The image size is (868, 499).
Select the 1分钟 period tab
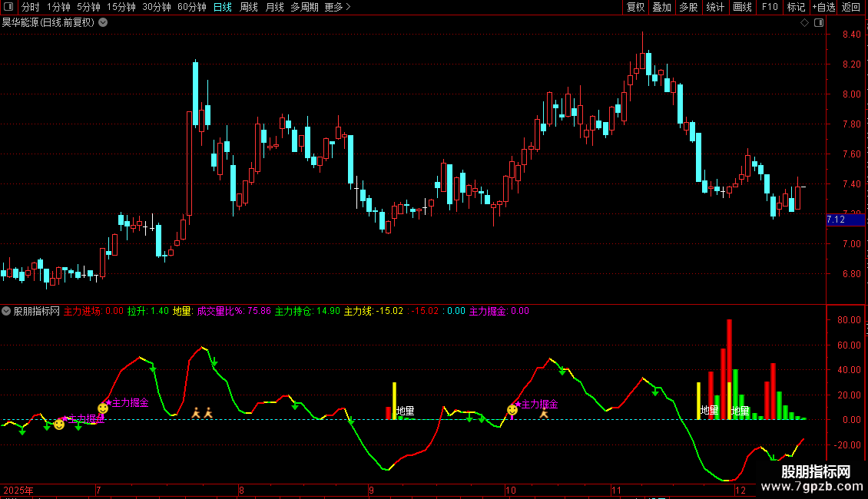click(x=58, y=7)
